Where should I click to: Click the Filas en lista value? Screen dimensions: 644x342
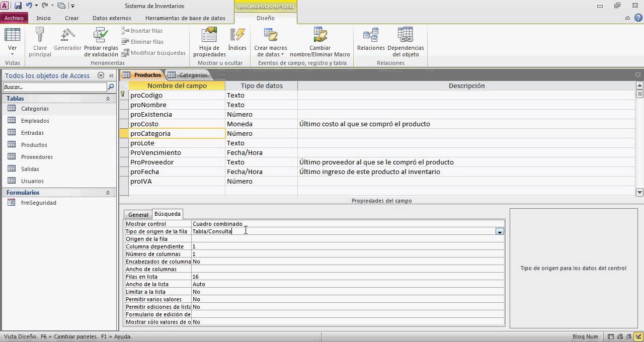pos(348,277)
